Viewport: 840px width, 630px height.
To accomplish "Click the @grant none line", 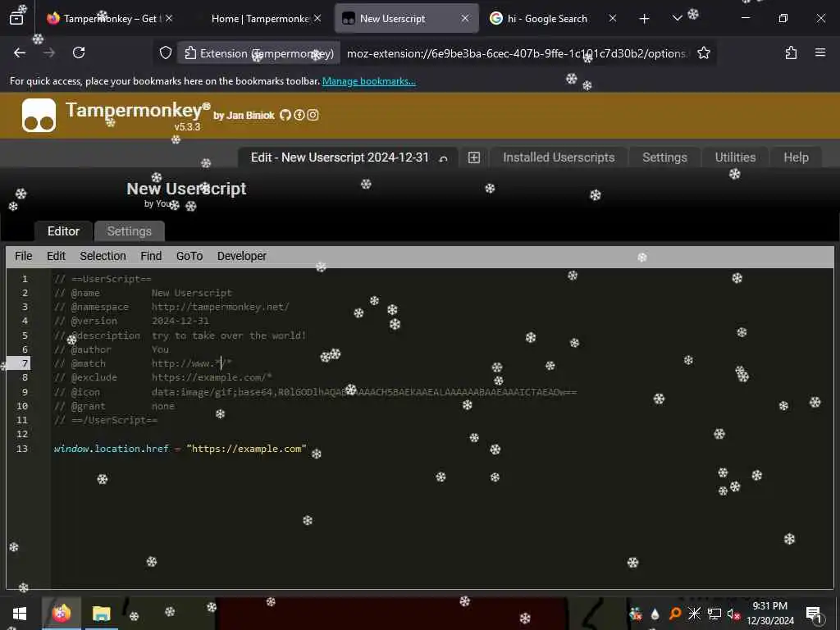I will tap(114, 406).
